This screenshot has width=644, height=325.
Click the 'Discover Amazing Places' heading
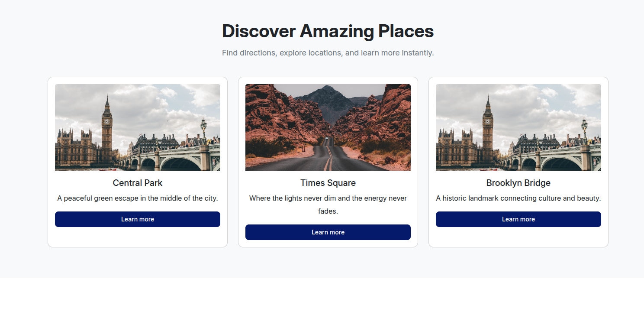pos(328,31)
